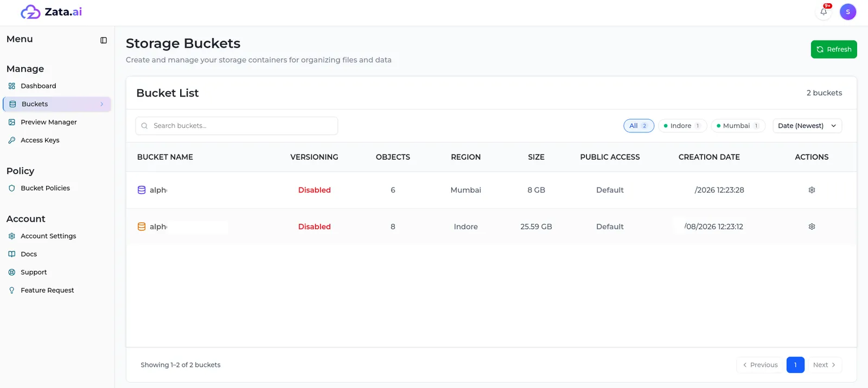
Task: Click the Search buckets input field
Action: click(237, 126)
